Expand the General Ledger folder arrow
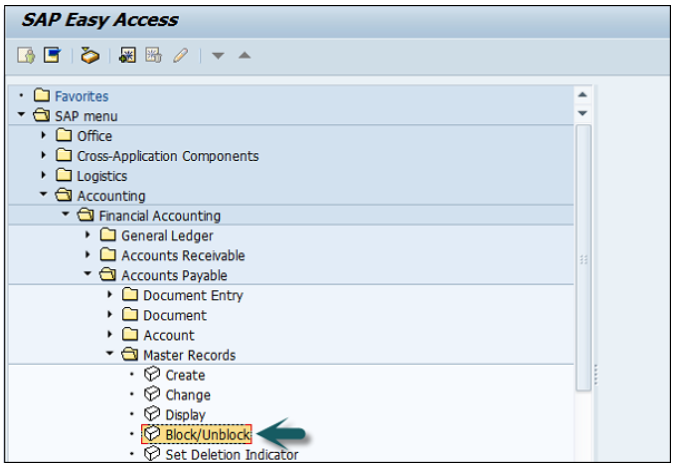Image resolution: width=677 pixels, height=467 pixels. click(88, 235)
